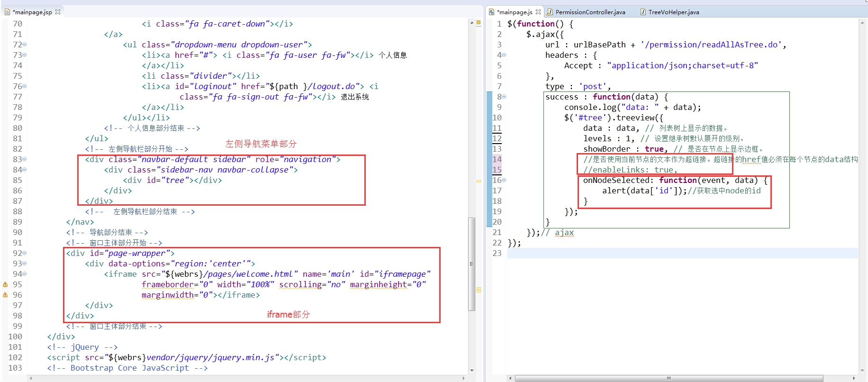Click jsp editor vertical scrollbar down arrow

[472, 370]
